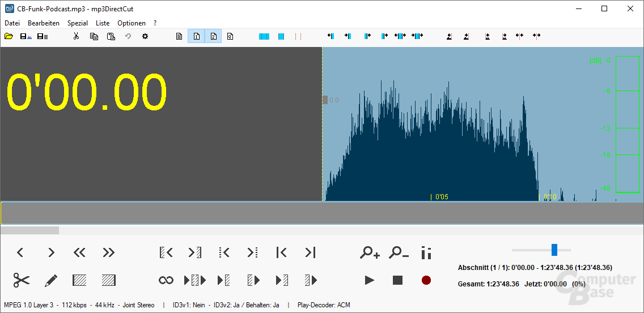Open the Optionen menu
This screenshot has height=313, width=644.
pos(132,23)
